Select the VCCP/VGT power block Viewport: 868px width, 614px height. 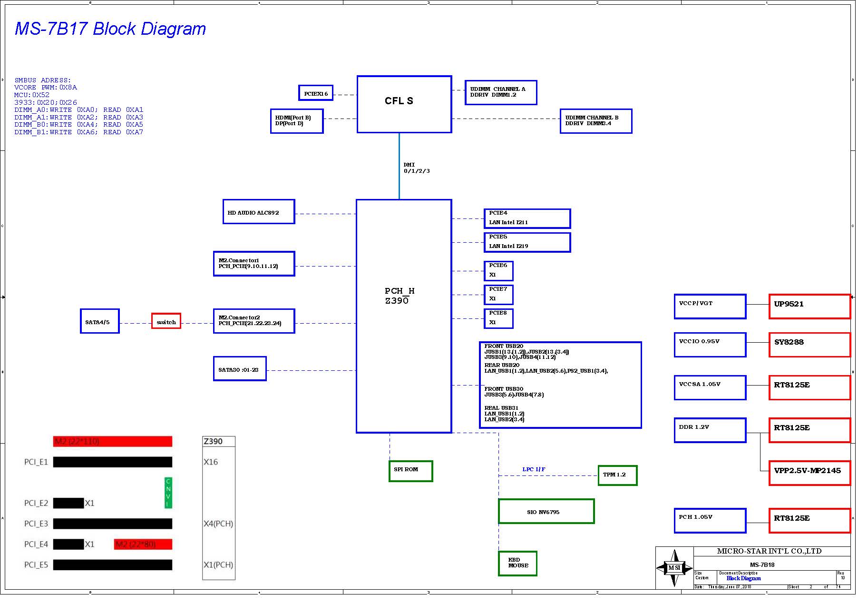tap(710, 307)
